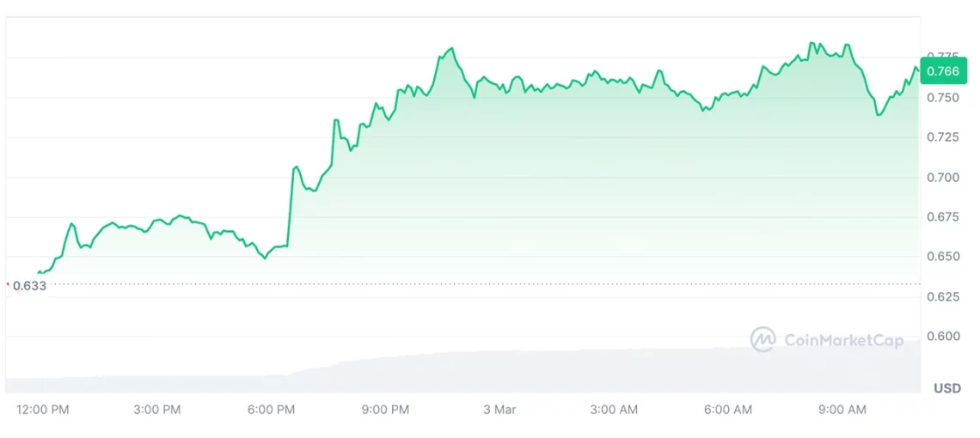The width and height of the screenshot is (980, 438).
Task: Select the 6:00 AM time label
Action: pyautogui.click(x=729, y=411)
